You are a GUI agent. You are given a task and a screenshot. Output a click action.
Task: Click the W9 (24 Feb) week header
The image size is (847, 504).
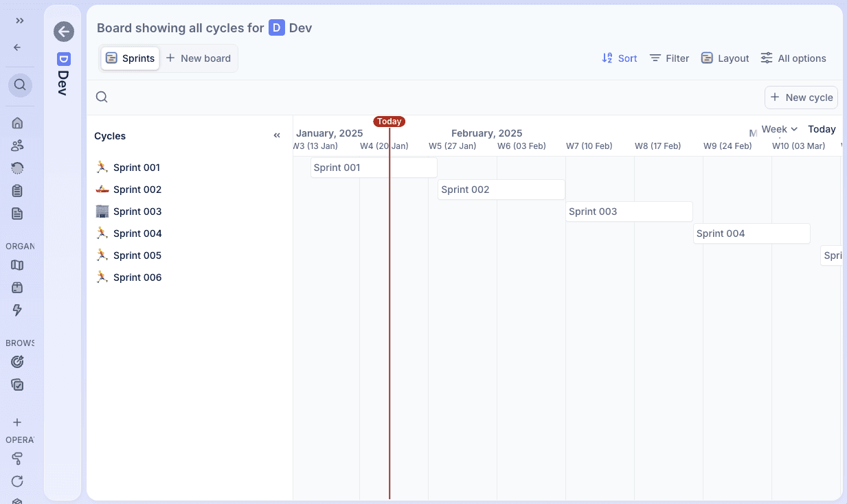(727, 146)
